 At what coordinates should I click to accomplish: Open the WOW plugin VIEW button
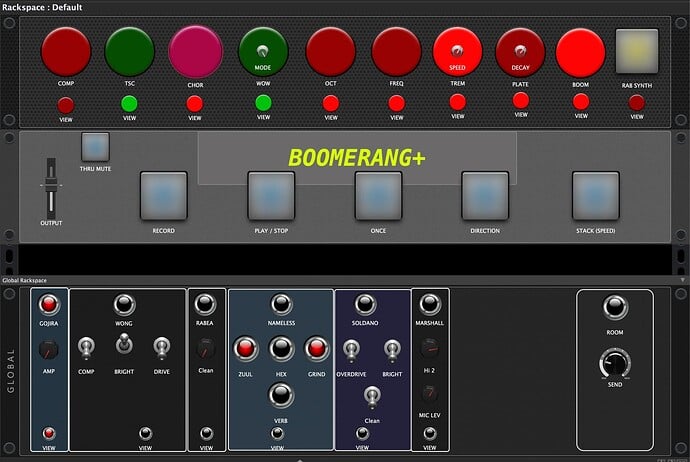pyautogui.click(x=263, y=103)
